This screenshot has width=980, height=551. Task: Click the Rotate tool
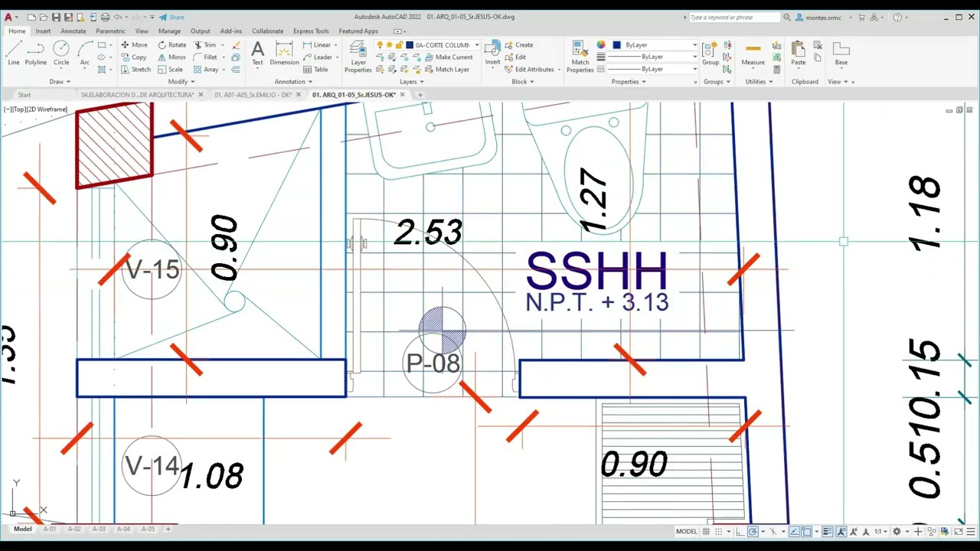172,45
